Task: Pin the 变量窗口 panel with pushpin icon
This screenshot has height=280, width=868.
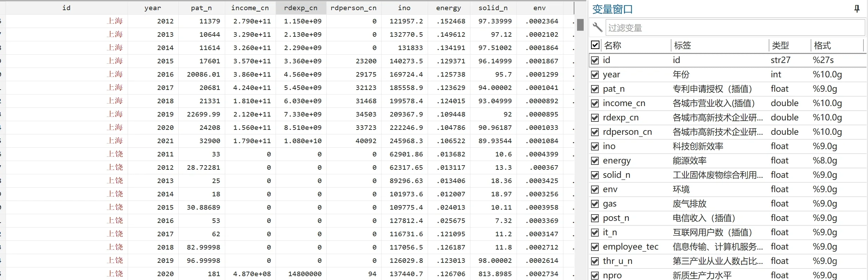Action: point(857,9)
